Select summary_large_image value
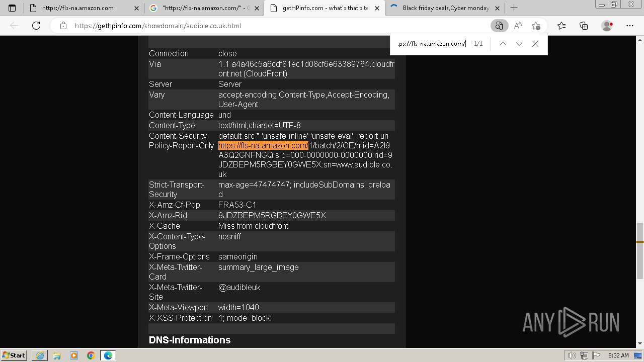644x362 pixels. pos(259,267)
